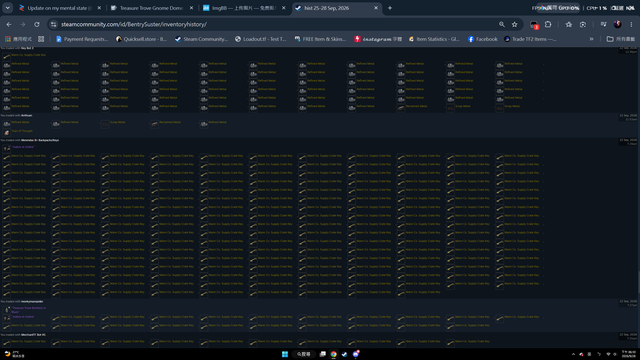Close the ImgBB tab
640x360 pixels.
(x=284, y=8)
